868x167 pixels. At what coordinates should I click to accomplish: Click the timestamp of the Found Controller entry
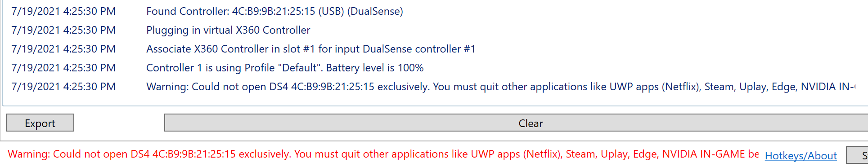tap(63, 11)
